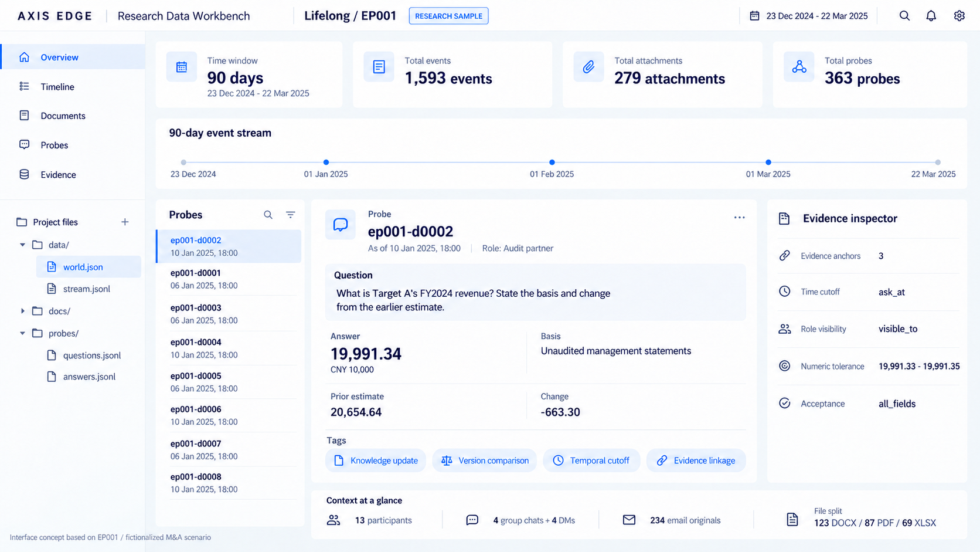
Task: Open settings gear icon
Action: [959, 16]
